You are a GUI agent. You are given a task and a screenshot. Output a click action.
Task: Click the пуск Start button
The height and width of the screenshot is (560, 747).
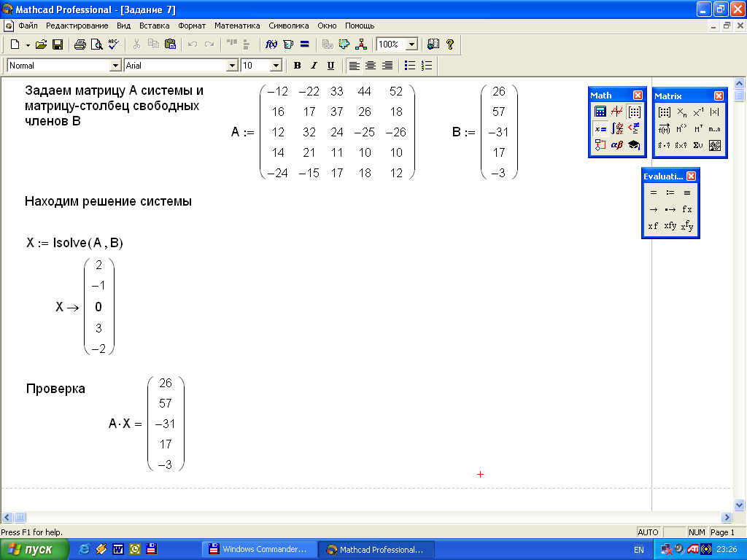click(x=35, y=550)
